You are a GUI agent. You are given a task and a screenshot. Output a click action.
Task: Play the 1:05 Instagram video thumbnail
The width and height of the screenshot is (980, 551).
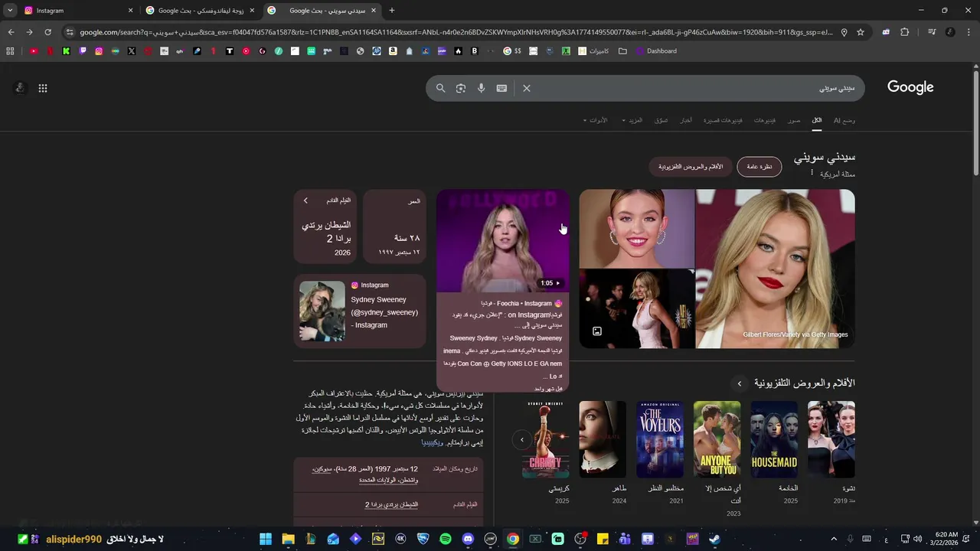tap(503, 241)
